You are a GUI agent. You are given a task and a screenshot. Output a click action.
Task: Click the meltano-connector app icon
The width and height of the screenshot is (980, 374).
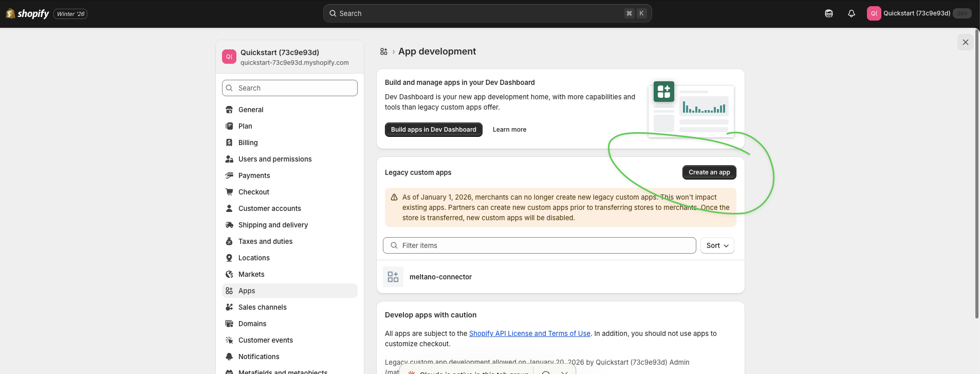click(x=393, y=277)
